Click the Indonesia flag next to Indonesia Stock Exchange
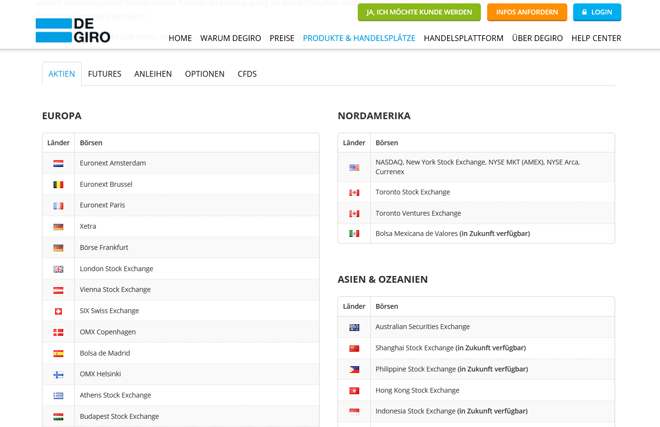Viewport: 660px width, 427px height. pos(354,411)
